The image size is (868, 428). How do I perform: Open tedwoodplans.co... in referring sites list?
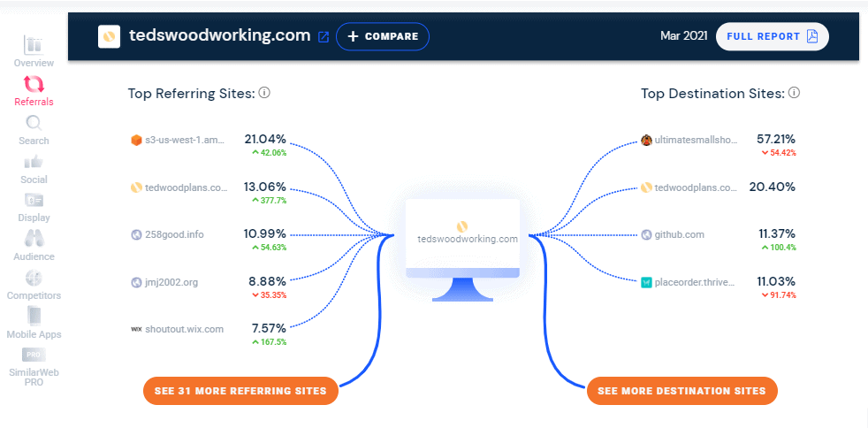click(186, 187)
